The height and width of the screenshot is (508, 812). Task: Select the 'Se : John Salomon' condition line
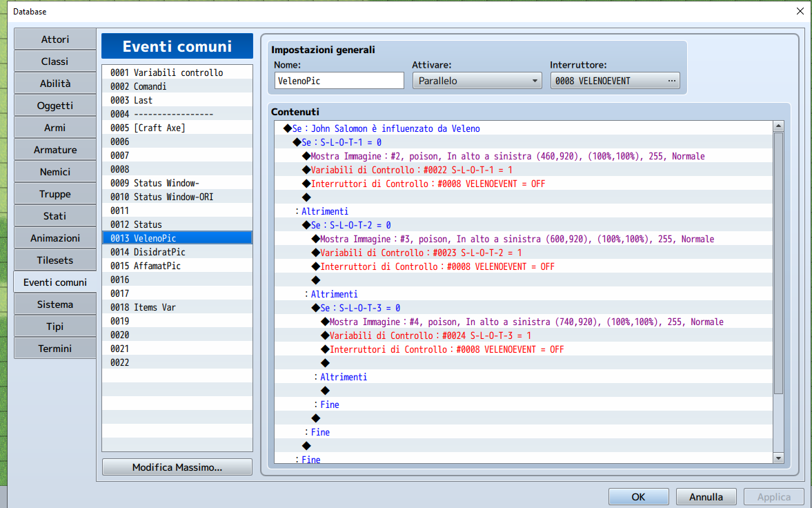tap(524, 128)
